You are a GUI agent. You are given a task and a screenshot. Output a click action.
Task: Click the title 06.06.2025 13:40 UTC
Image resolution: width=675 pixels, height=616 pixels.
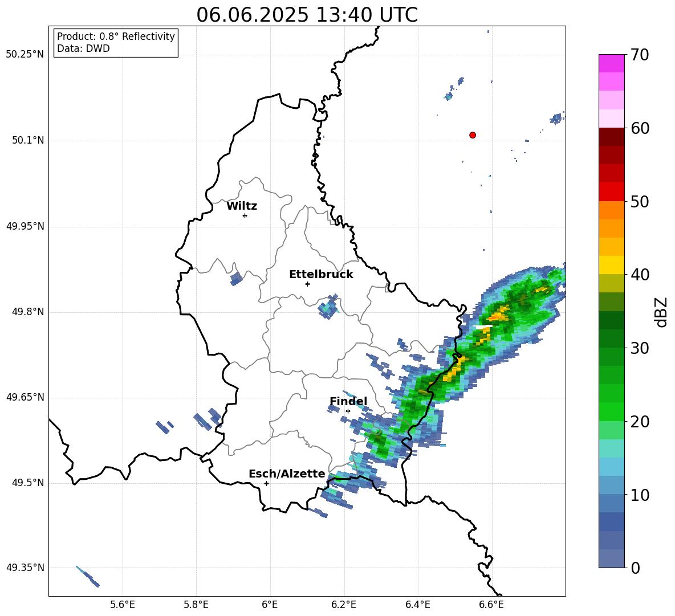coord(307,15)
